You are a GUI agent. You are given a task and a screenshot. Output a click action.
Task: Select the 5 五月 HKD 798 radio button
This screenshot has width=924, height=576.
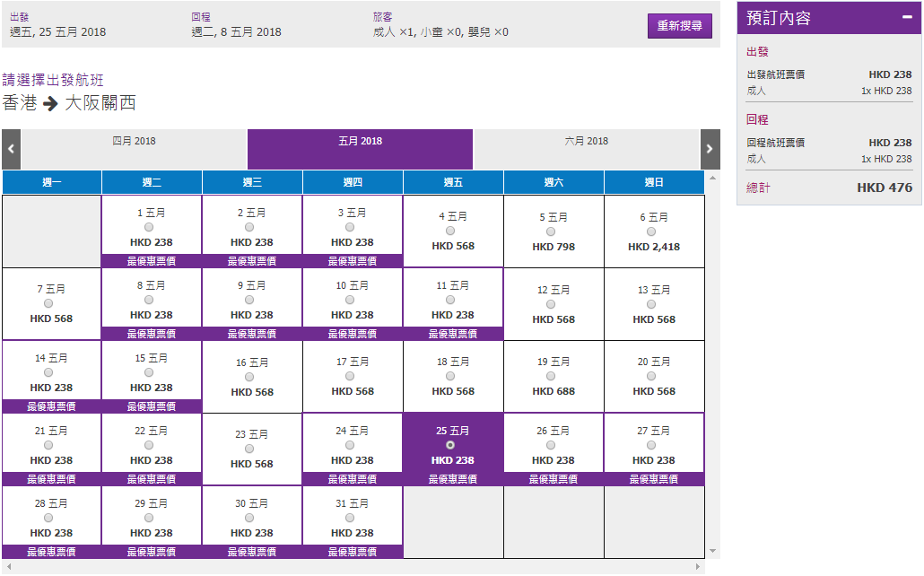click(551, 231)
